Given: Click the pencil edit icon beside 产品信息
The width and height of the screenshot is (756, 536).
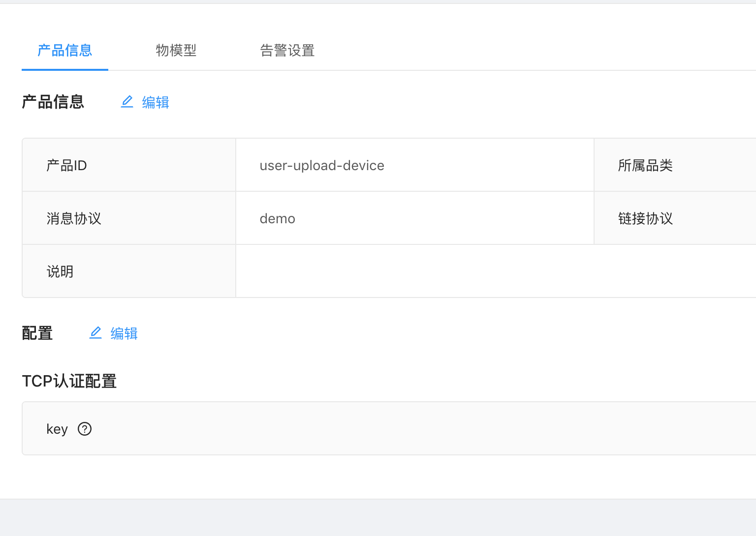Looking at the screenshot, I should (x=127, y=102).
